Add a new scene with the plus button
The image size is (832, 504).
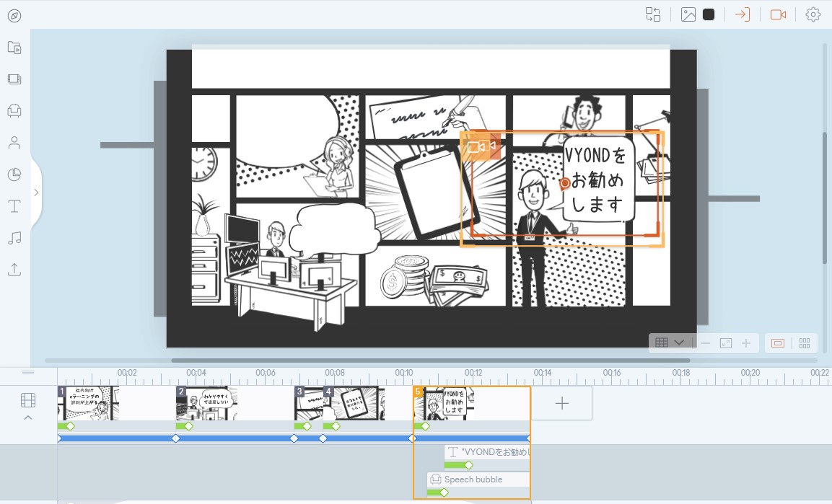click(562, 403)
